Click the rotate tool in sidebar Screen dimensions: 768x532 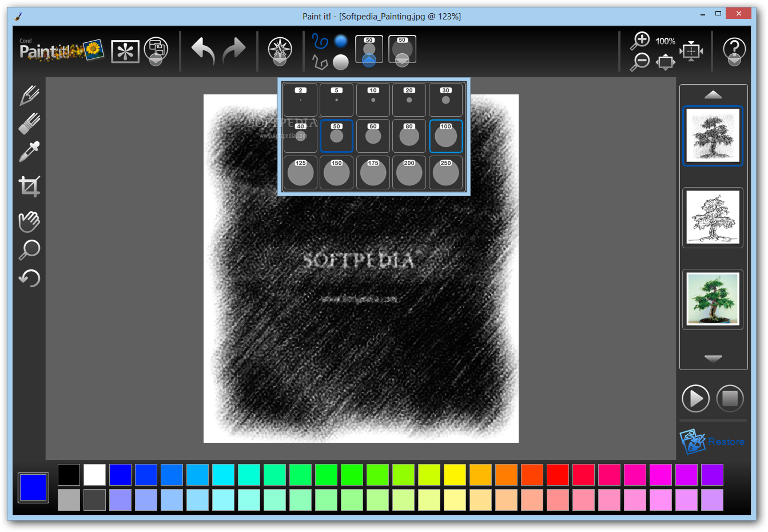pos(29,278)
